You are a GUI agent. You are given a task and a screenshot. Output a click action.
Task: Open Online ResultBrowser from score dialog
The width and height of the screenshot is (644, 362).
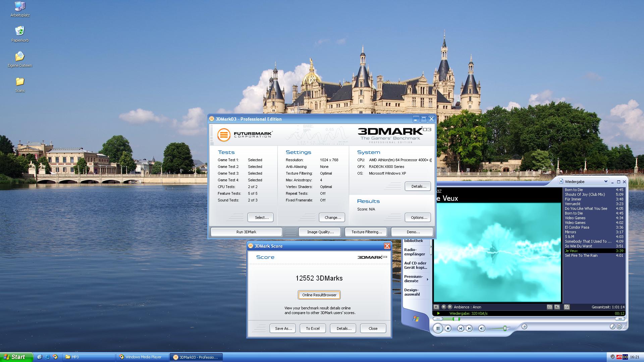click(x=319, y=295)
